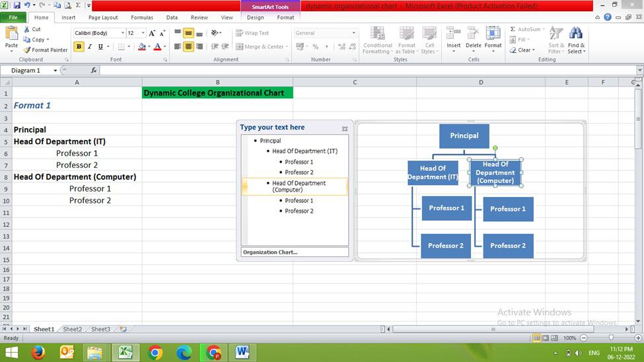Select the Format Painter brush
This screenshot has width=644, height=362.
click(27, 50)
